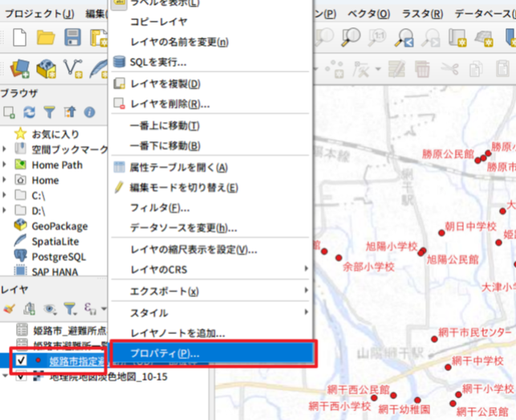Save the project with the floppy icon
The image size is (516, 420).
click(72, 37)
